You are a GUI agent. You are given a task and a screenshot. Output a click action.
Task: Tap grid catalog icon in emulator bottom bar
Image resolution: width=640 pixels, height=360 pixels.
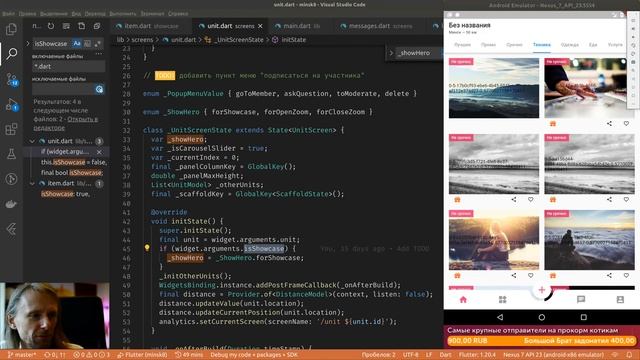click(x=502, y=300)
